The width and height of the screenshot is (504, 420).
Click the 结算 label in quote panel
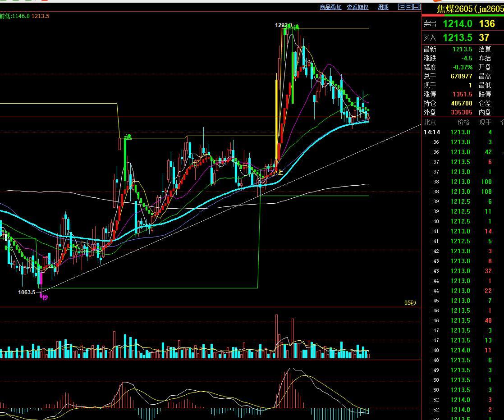pos(485,49)
